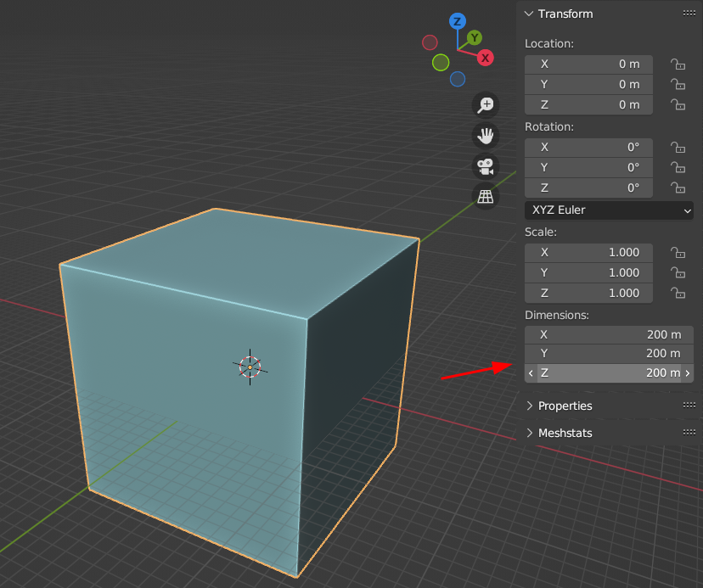
Task: Click the green Y axis gizmo handle
Action: tap(475, 37)
